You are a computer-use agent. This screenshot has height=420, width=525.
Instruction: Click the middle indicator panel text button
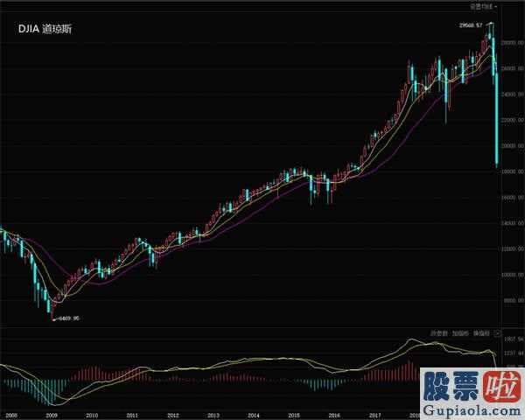[460, 333]
